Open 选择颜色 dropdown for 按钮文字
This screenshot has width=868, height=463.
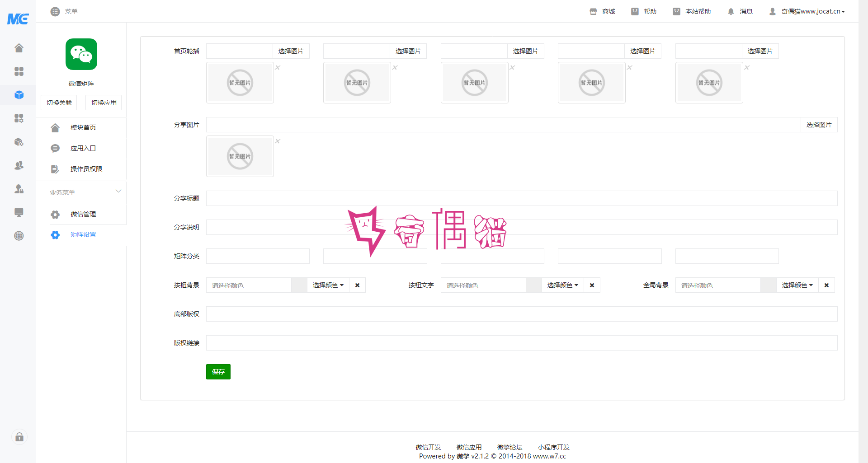(x=563, y=285)
